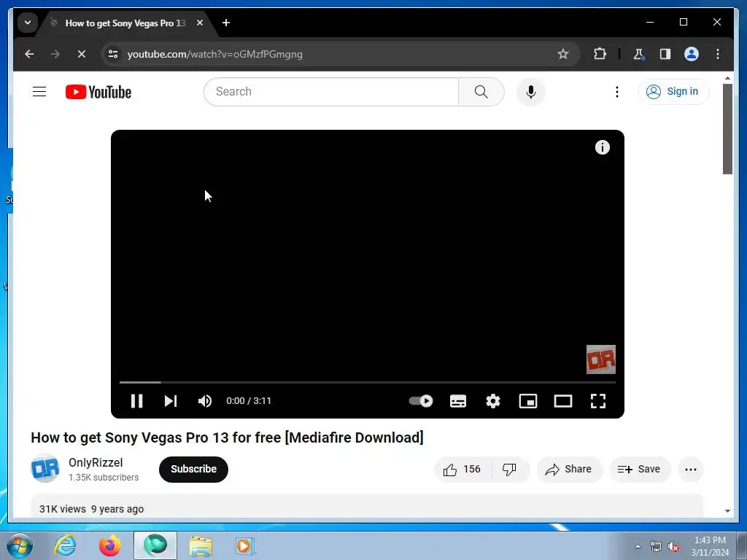Toggle the autoplay switch

[x=421, y=401]
